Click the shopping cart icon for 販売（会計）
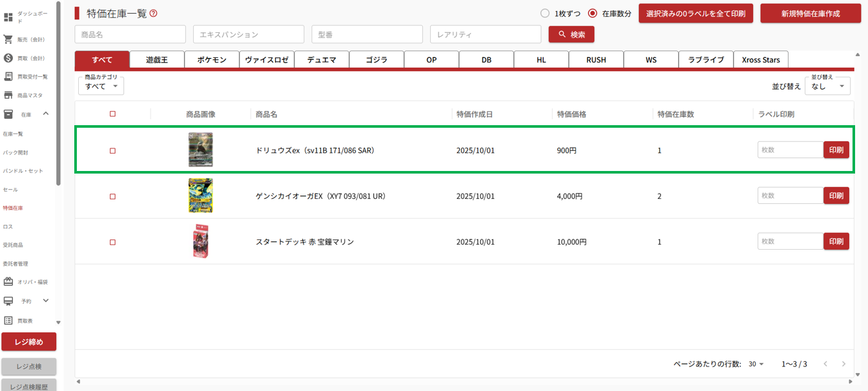This screenshot has width=868, height=391. 8,39
